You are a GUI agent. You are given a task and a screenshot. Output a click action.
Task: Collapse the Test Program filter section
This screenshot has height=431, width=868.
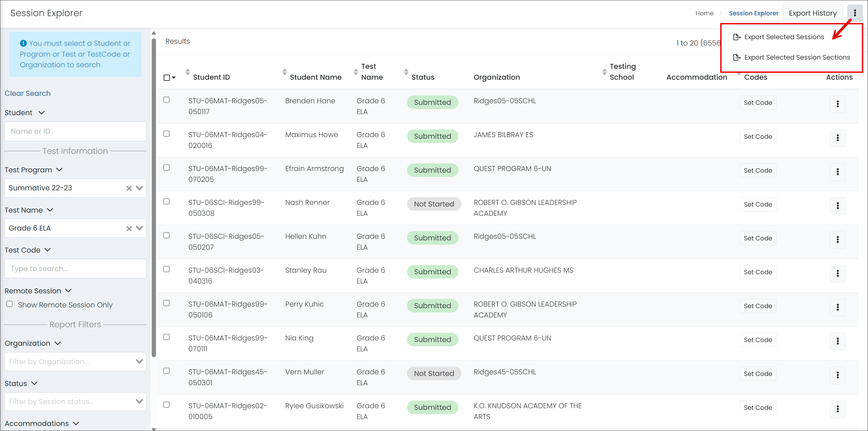click(59, 170)
